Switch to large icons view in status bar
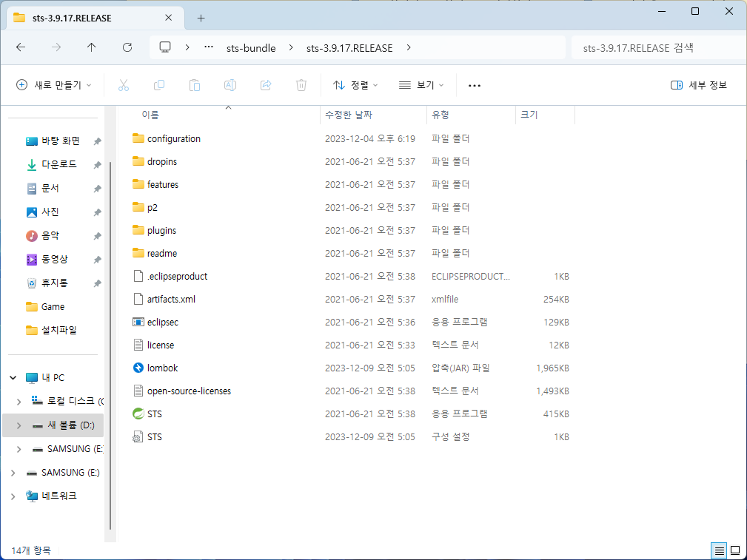 tap(736, 550)
